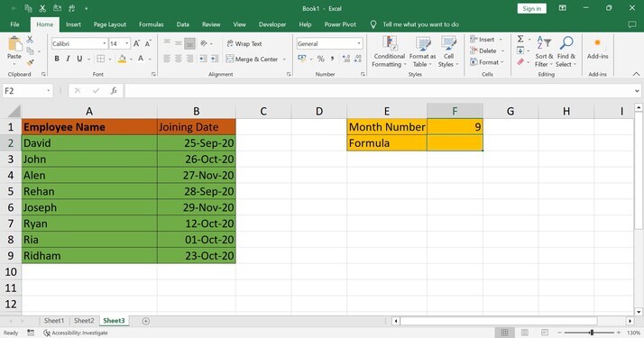Image resolution: width=644 pixels, height=338 pixels.
Task: Click the Normal view icon in status bar
Action: point(504,333)
